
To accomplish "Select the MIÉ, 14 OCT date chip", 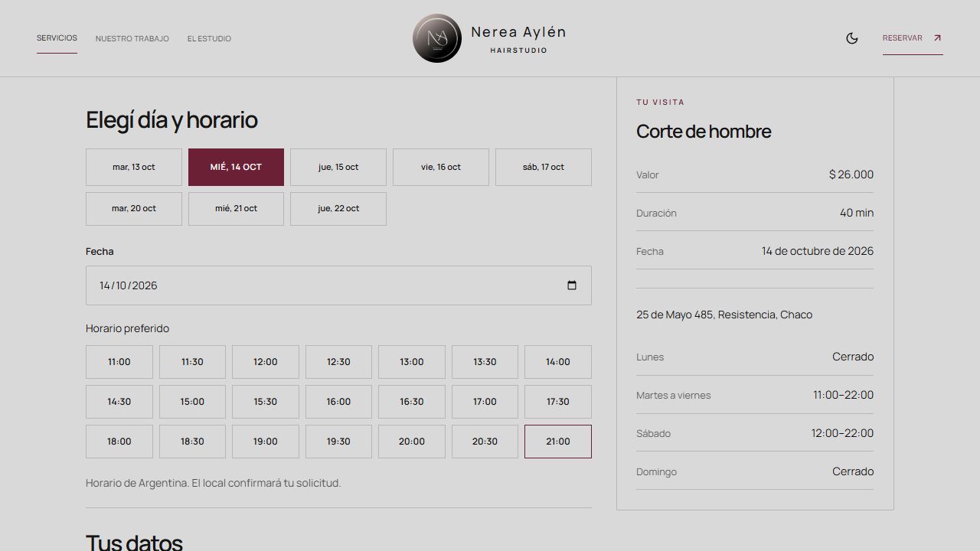I will [236, 167].
